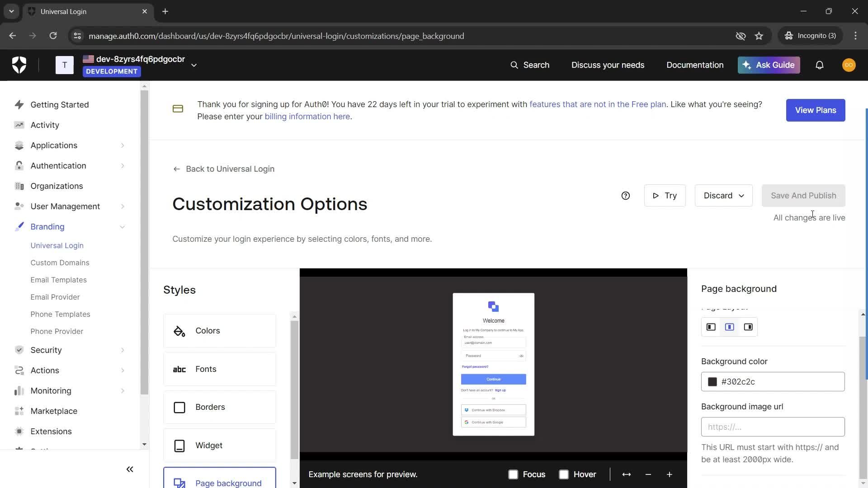The image size is (868, 488).
Task: Click the Extensions icon in sidebar
Action: click(x=19, y=432)
